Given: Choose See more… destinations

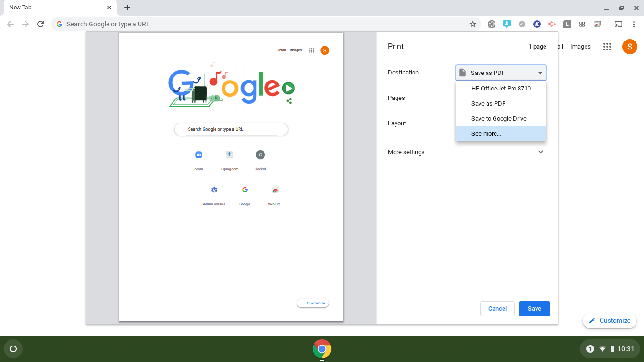Looking at the screenshot, I should 501,133.
